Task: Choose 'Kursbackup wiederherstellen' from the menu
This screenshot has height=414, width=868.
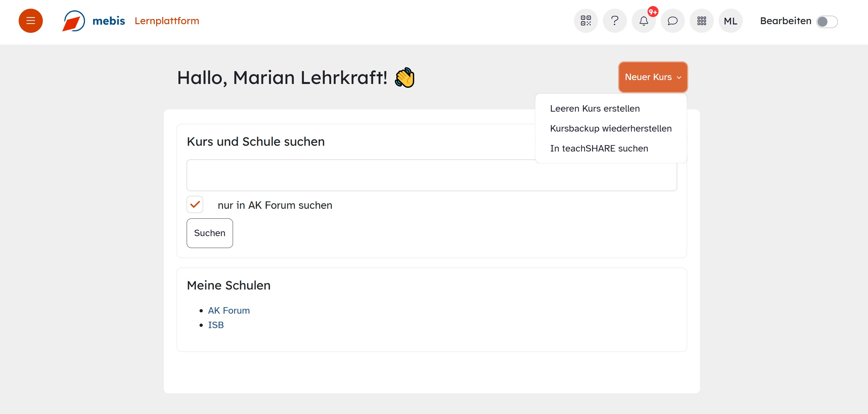Action: click(x=611, y=128)
